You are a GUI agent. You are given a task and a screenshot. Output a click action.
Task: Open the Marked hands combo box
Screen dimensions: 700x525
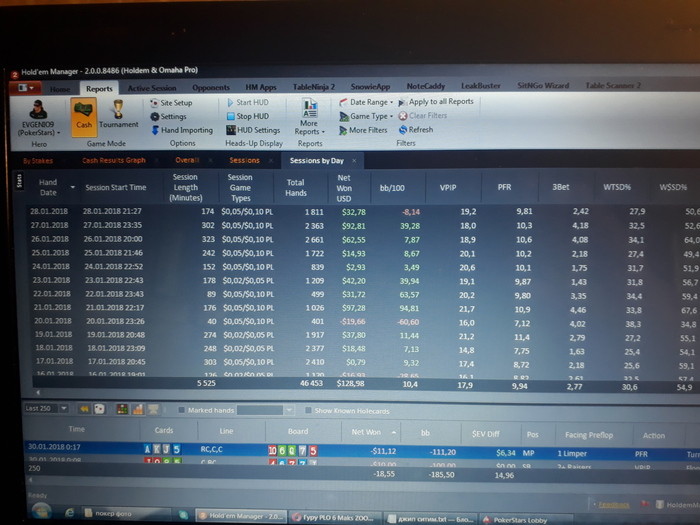(265, 410)
